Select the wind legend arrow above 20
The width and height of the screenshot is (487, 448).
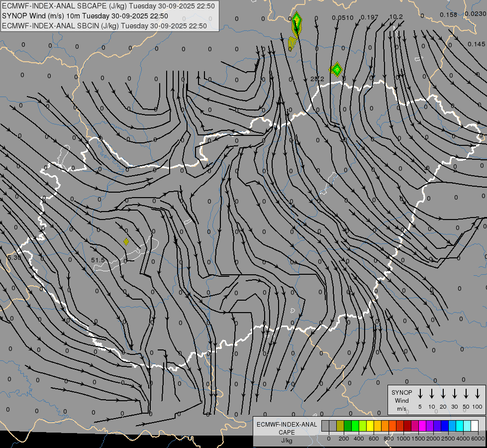(x=443, y=394)
